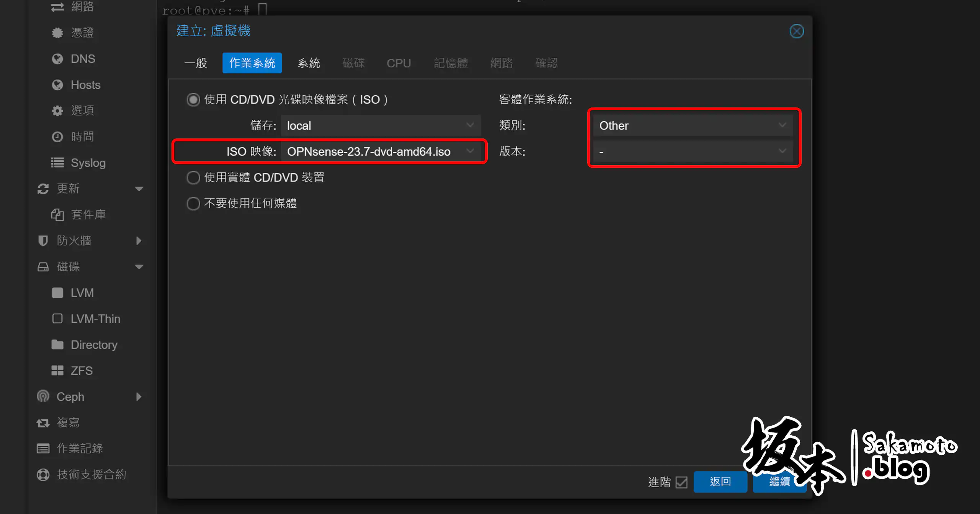Collapse the 磁碟 disk sidebar section
The image size is (980, 514).
point(139,267)
